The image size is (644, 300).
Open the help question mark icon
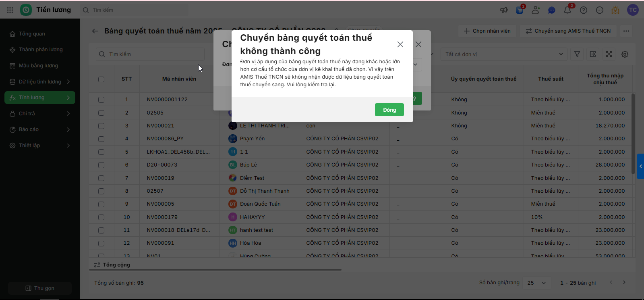(x=584, y=10)
